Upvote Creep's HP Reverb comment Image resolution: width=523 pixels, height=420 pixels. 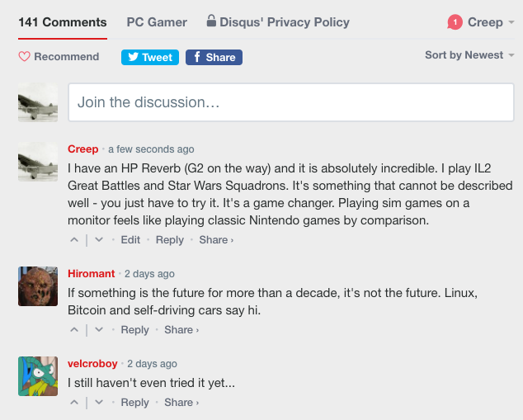point(74,240)
